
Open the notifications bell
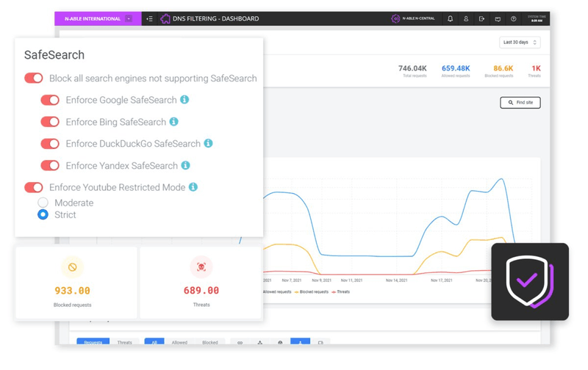tap(450, 19)
